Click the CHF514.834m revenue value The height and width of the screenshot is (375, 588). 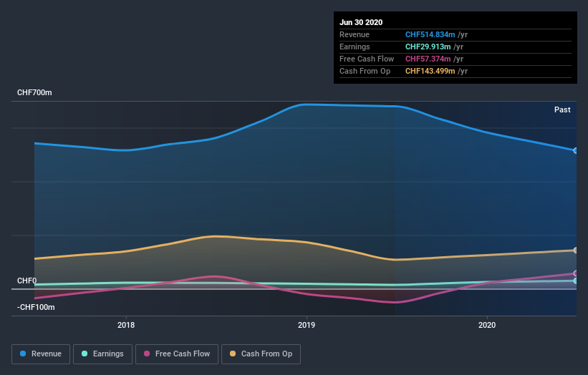430,34
